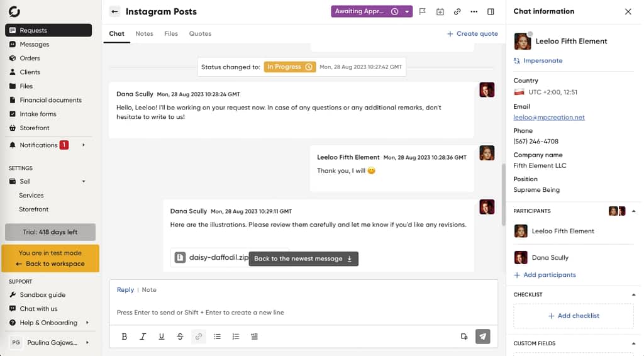
Task: Toggle the side panel layout icon
Action: 491,11
